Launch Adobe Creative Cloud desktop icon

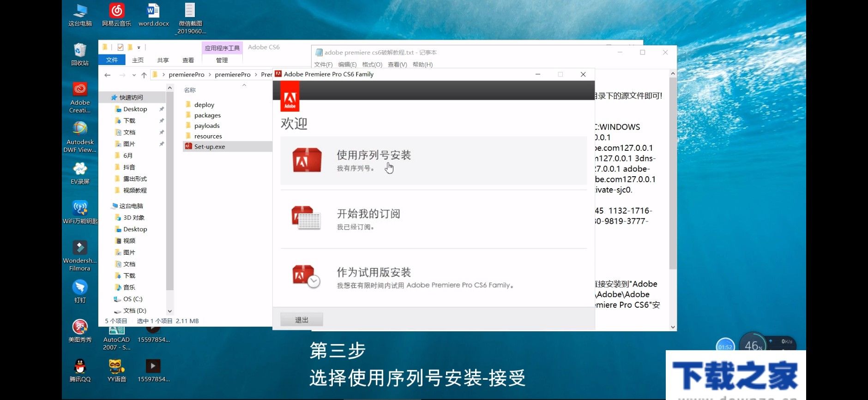(80, 98)
